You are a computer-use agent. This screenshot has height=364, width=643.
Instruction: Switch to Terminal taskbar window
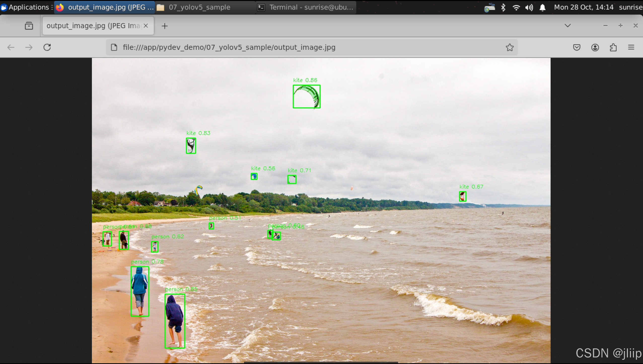point(306,7)
